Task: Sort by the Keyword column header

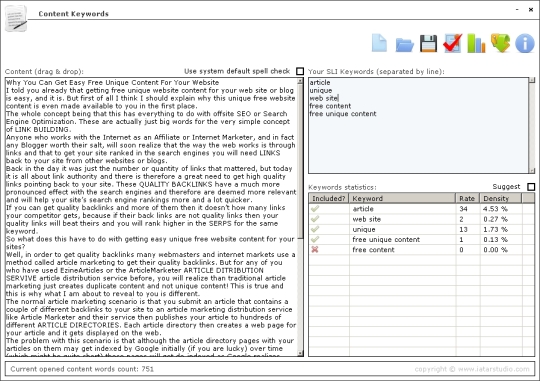Action: pyautogui.click(x=403, y=198)
